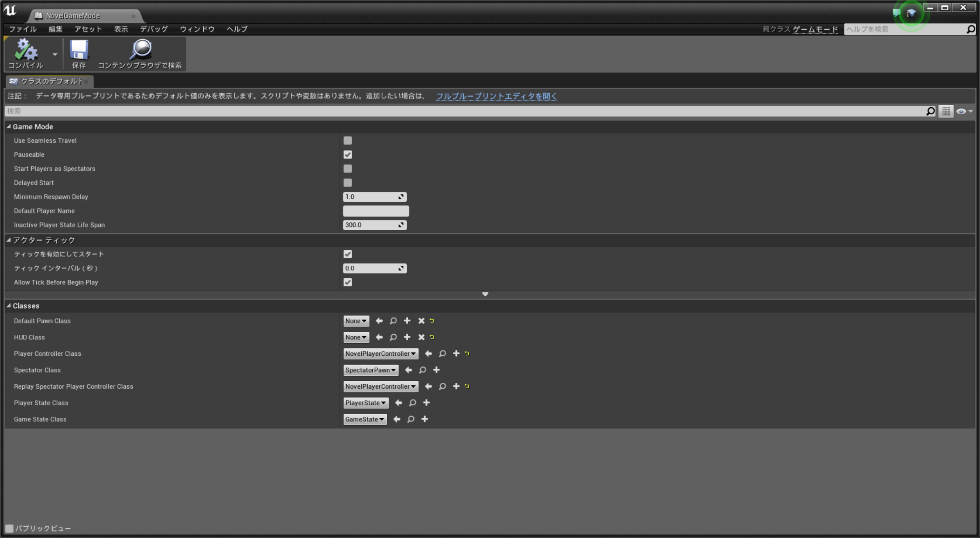Open the full Blueprint editor link
The image size is (980, 538).
(496, 96)
